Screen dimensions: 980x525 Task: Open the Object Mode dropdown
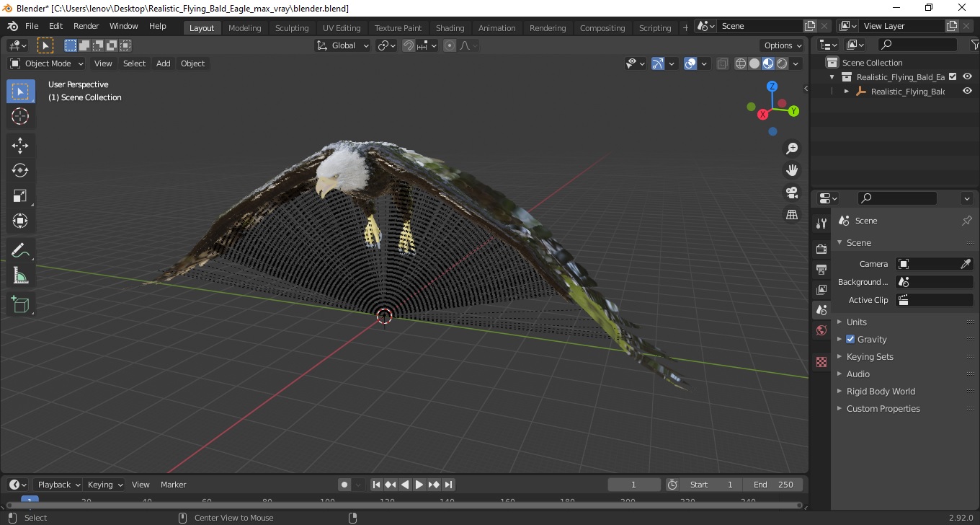pos(47,63)
